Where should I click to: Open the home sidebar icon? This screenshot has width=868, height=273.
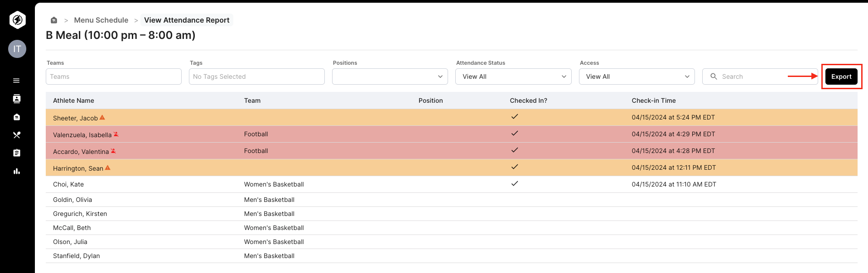coord(17,117)
